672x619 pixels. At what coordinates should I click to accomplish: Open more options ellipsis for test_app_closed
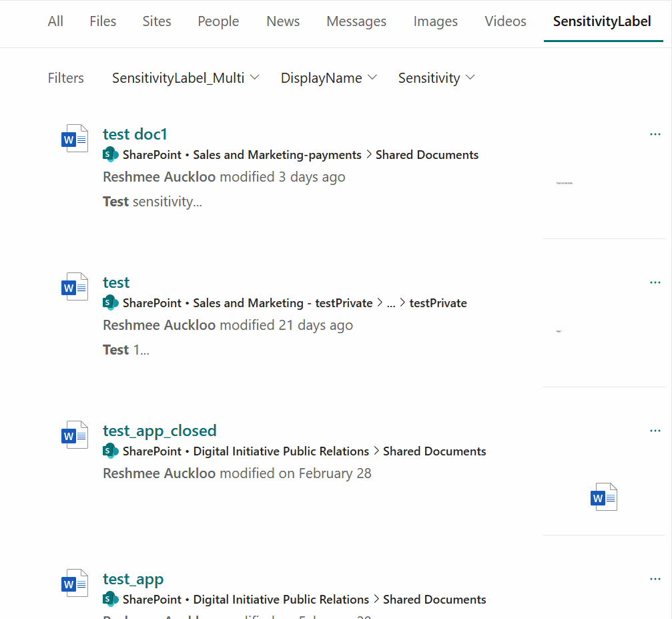[655, 431]
